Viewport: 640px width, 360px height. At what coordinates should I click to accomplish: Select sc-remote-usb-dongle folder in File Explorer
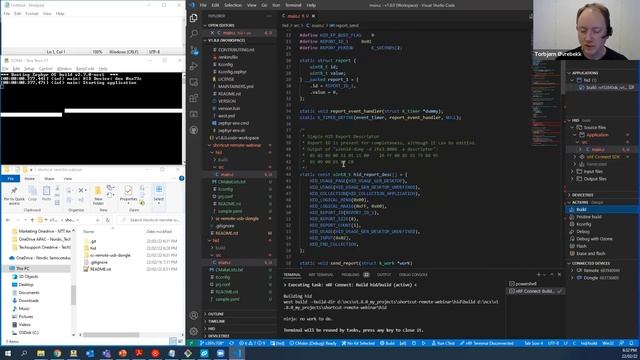coord(110,255)
